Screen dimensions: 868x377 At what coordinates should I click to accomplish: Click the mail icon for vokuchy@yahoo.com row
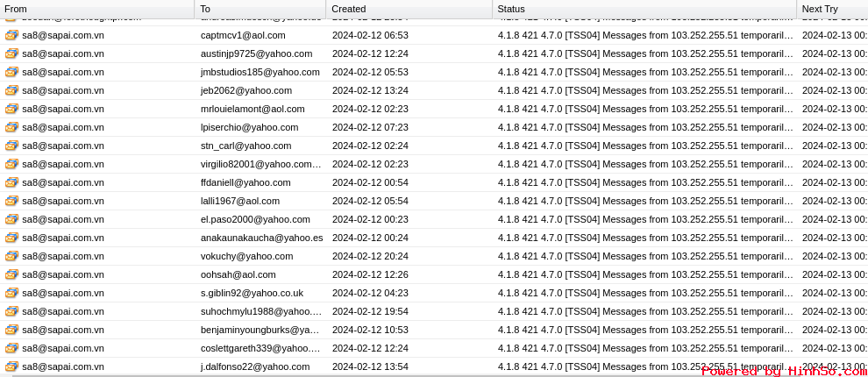(11, 256)
